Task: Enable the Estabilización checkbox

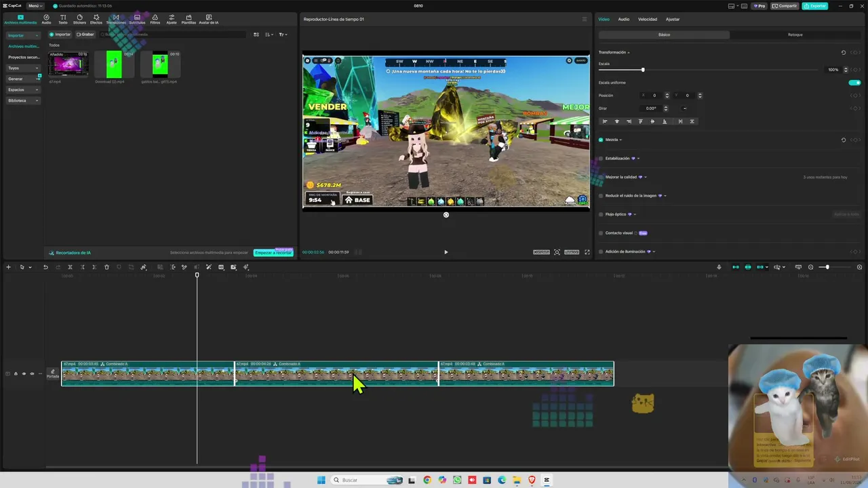Action: pos(601,159)
